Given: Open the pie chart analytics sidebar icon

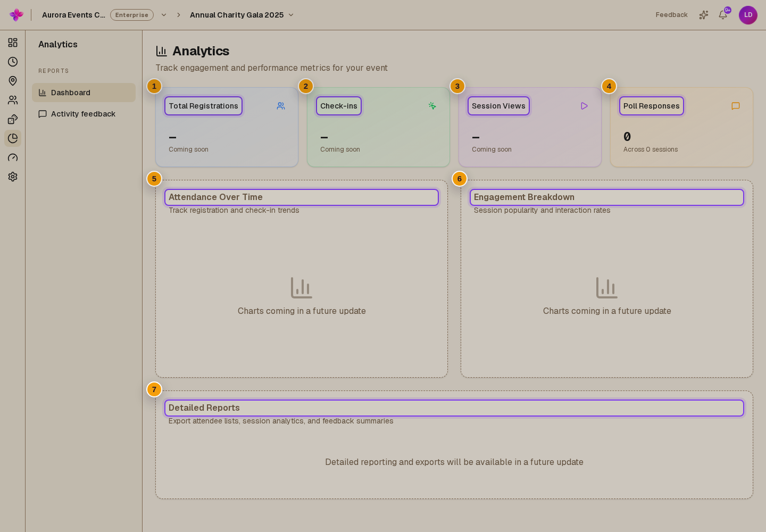Looking at the screenshot, I should click(x=13, y=138).
